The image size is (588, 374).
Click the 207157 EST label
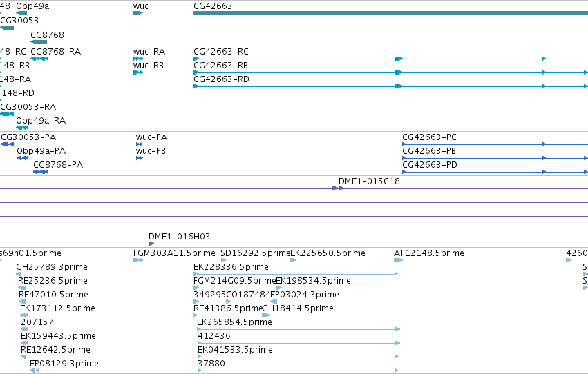point(37,322)
